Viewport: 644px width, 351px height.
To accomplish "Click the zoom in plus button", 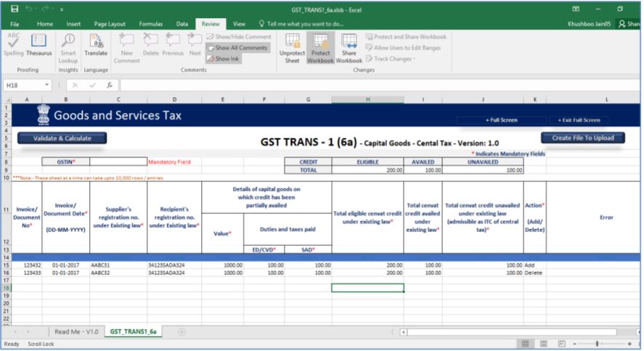I will pyautogui.click(x=629, y=344).
